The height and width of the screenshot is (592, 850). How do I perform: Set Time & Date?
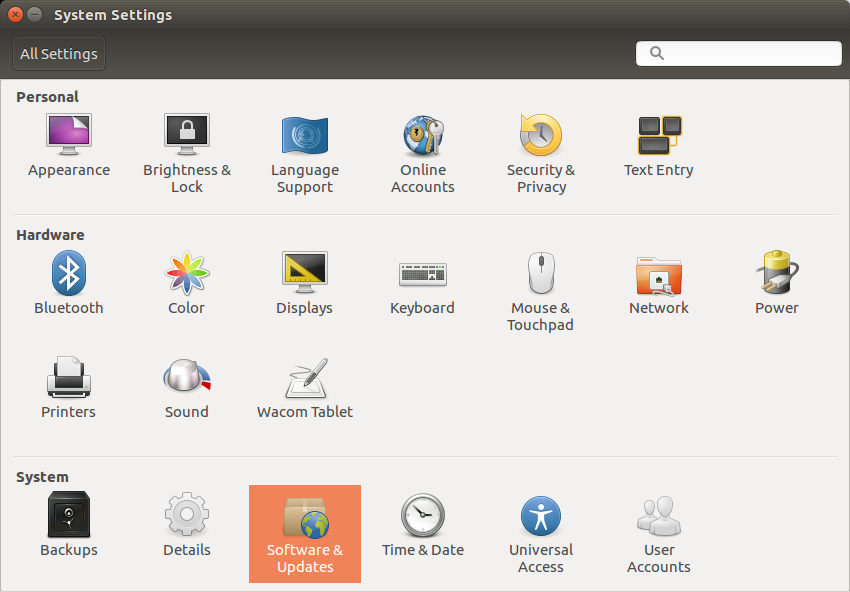click(x=423, y=525)
